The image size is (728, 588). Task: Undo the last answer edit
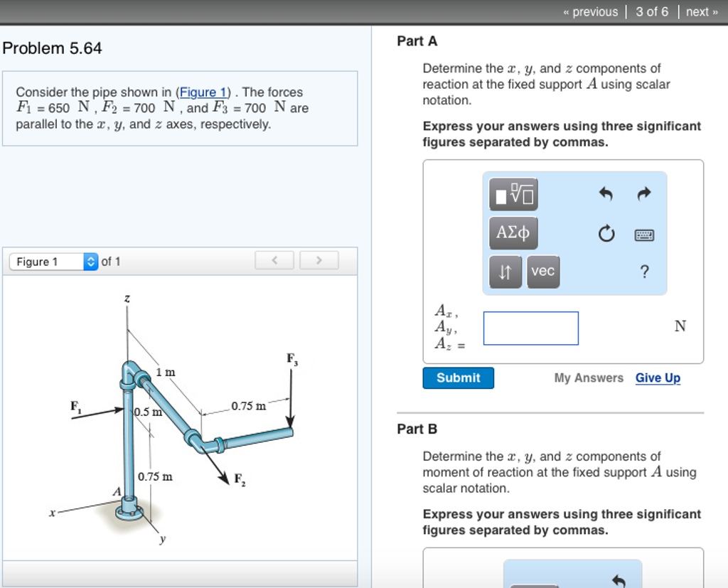point(606,193)
